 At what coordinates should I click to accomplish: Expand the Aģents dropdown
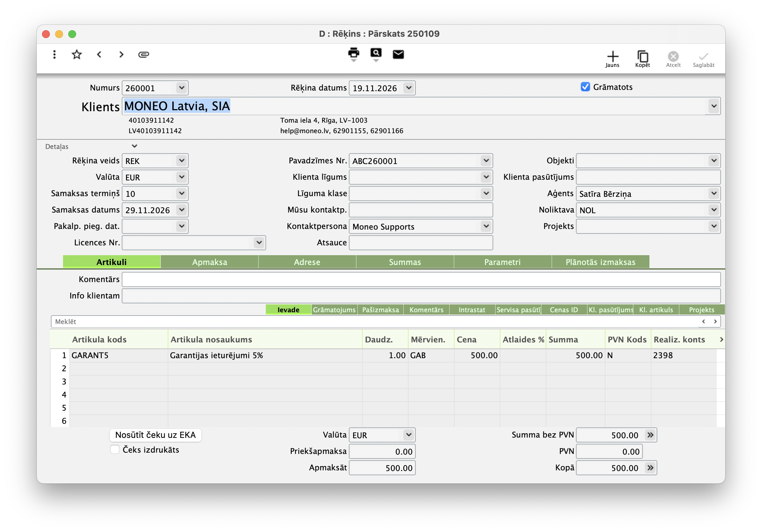pyautogui.click(x=713, y=194)
